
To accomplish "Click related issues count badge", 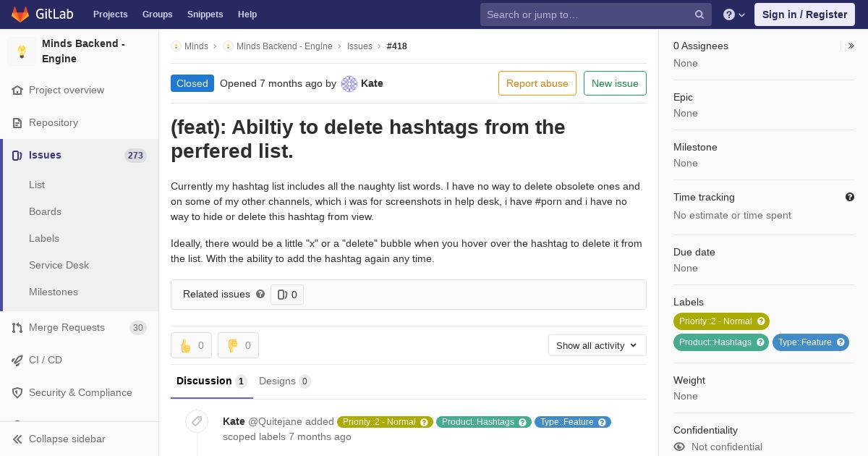I will (x=287, y=295).
